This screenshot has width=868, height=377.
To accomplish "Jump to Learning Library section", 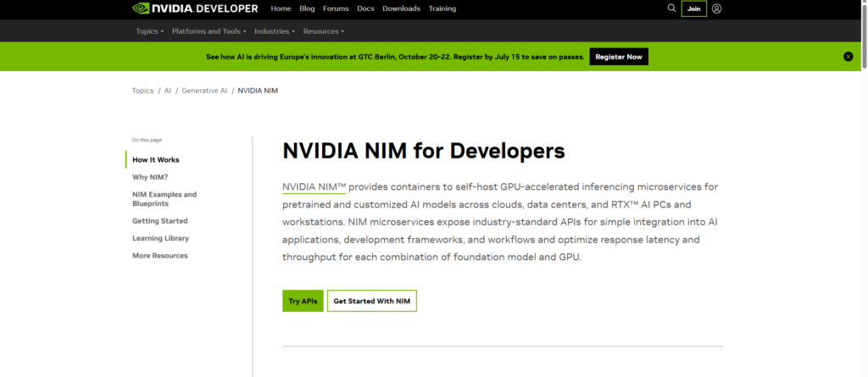I will (x=160, y=238).
